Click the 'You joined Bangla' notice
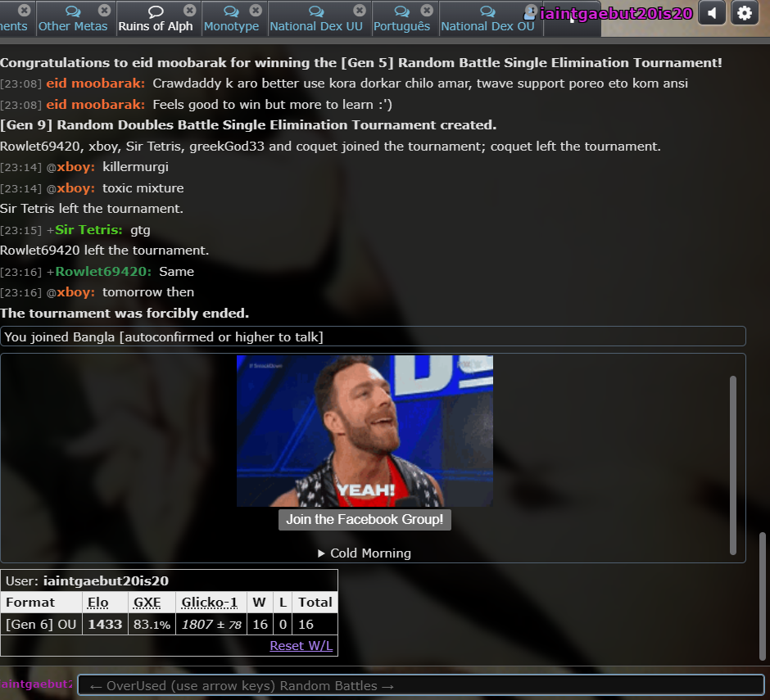Image resolution: width=770 pixels, height=700 pixels. 373,336
